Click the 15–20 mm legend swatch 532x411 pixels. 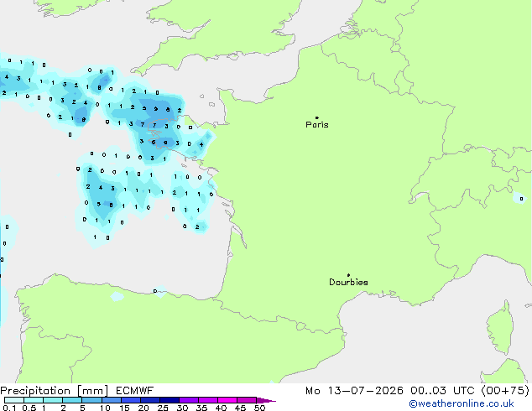pyautogui.click(x=130, y=400)
